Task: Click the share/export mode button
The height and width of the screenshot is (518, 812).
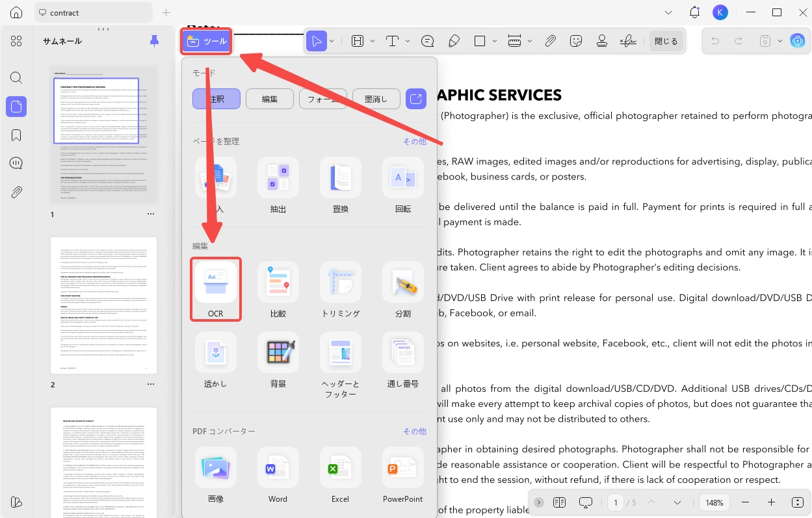Action: [x=416, y=99]
